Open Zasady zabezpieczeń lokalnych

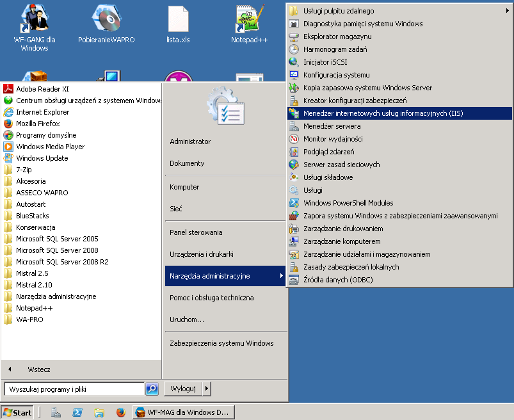(399, 267)
